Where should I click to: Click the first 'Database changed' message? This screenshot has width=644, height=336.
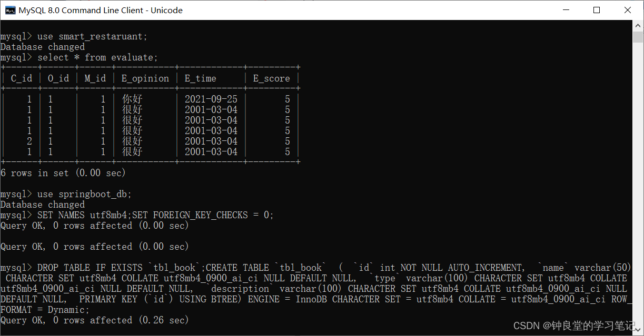[x=43, y=47]
